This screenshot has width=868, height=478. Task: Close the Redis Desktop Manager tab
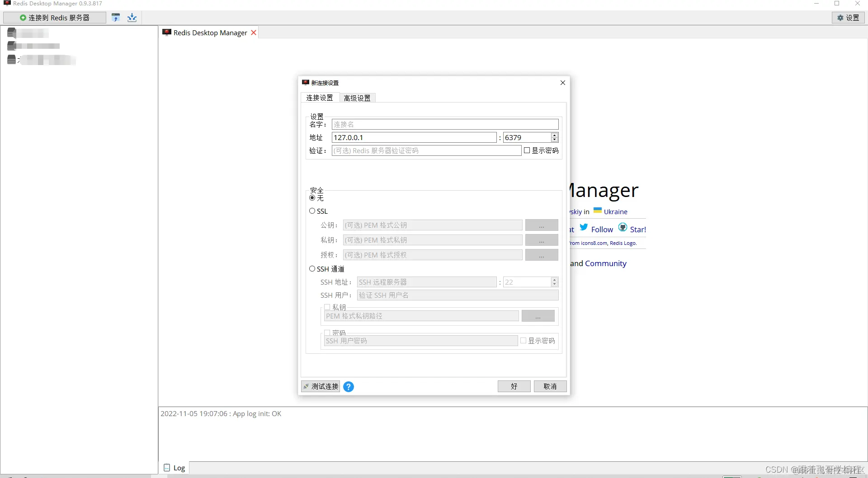(254, 33)
